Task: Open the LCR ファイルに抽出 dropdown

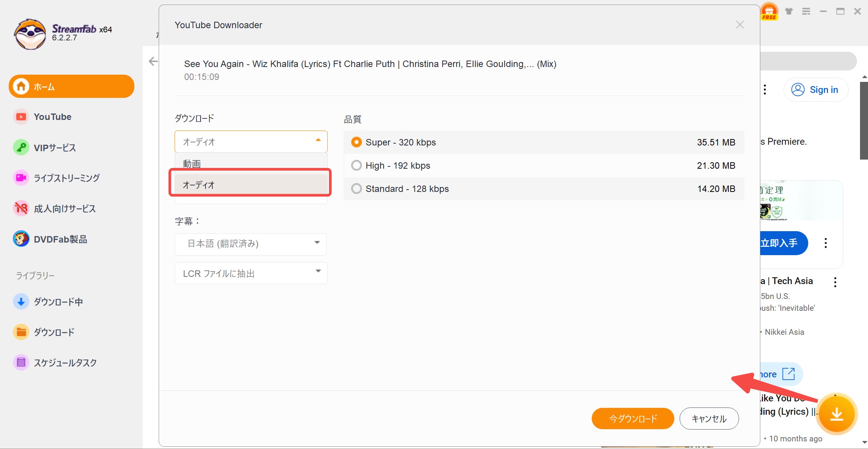Action: (251, 273)
